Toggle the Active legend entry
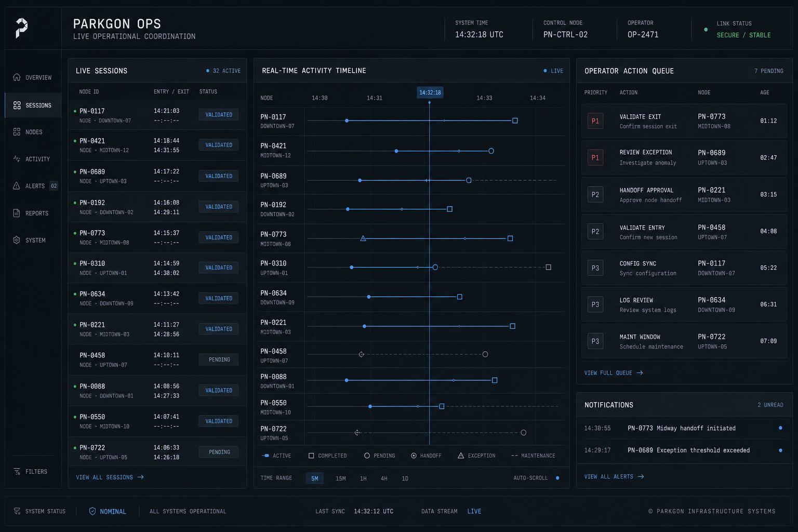Image resolution: width=798 pixels, height=532 pixels. [x=276, y=456]
